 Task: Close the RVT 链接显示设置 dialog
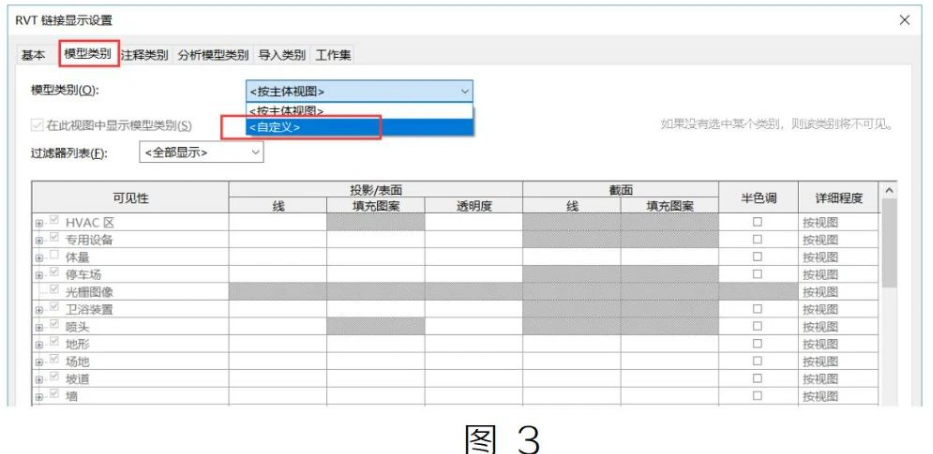click(904, 20)
